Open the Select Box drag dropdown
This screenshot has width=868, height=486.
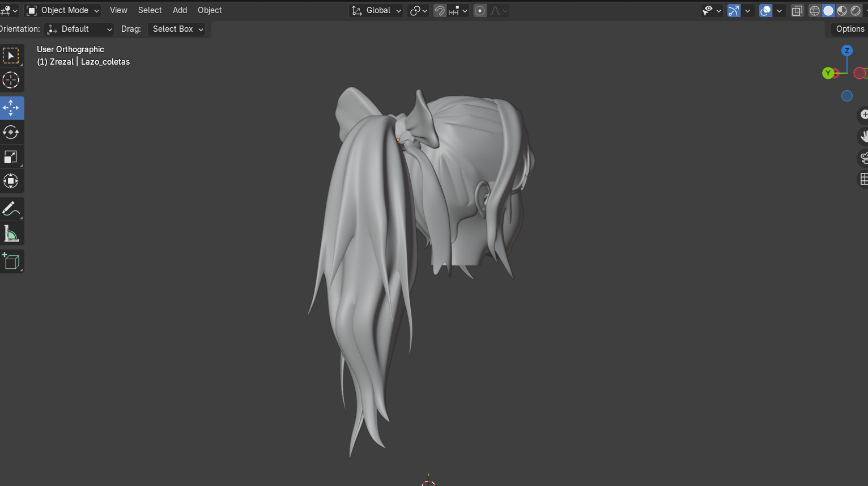point(177,29)
